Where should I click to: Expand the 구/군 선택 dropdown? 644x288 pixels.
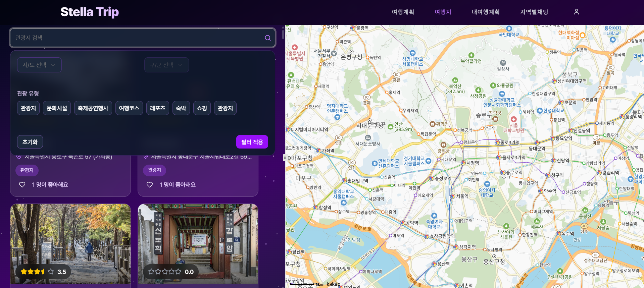coord(166,65)
